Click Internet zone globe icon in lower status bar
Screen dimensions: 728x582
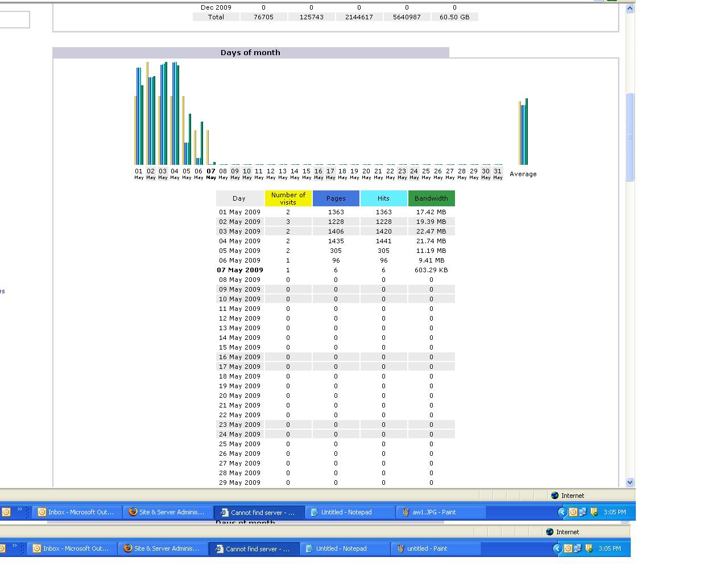pos(550,532)
